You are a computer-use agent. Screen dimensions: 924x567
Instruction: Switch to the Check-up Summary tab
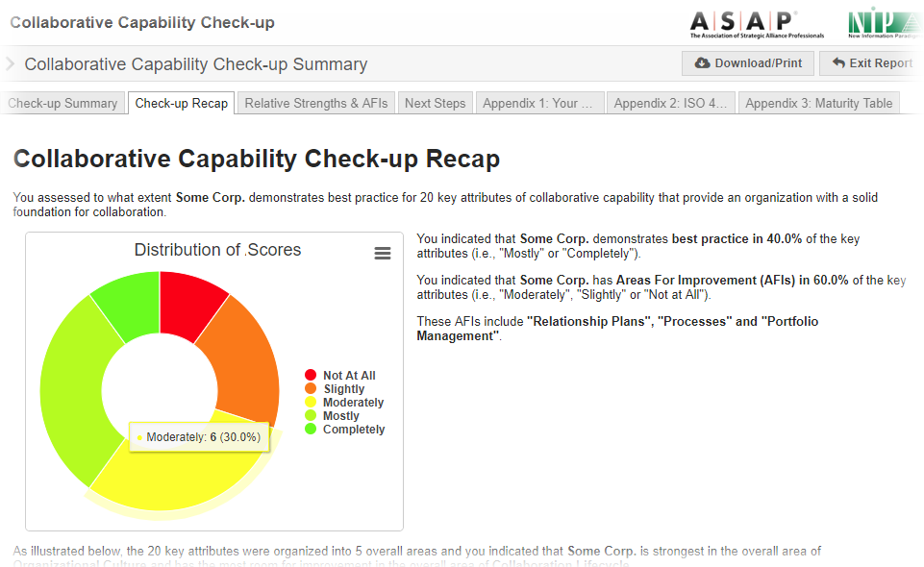62,103
